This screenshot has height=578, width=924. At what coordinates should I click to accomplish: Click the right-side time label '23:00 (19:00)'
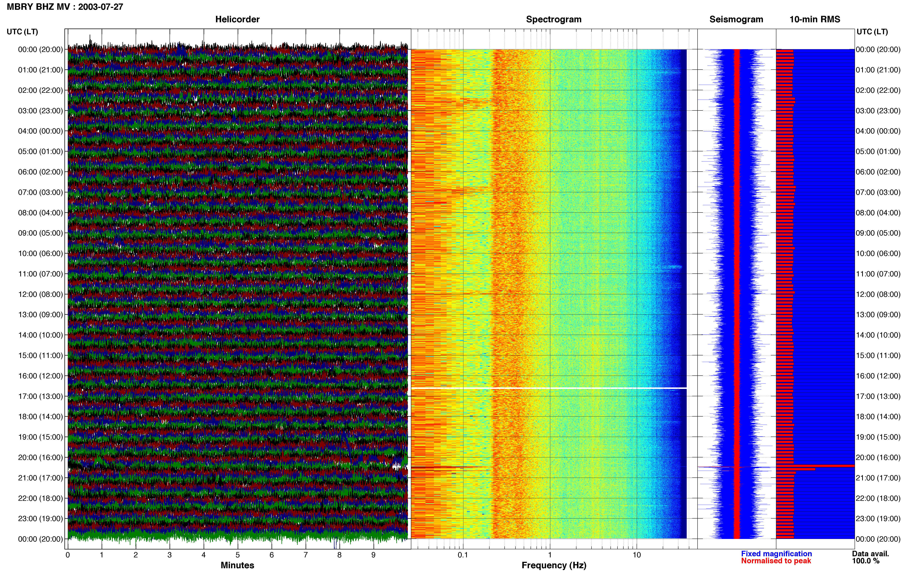(878, 519)
